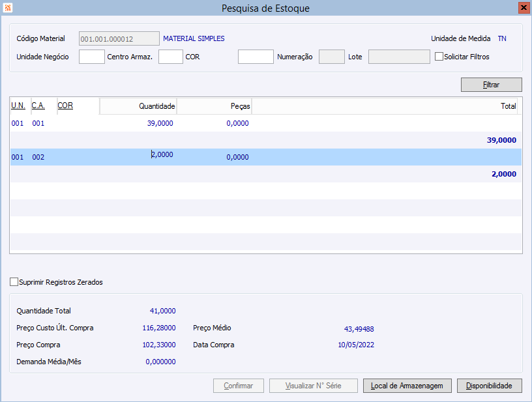The image size is (532, 402).
Task: Click the 2,0000 quantity cell
Action: [x=161, y=155]
